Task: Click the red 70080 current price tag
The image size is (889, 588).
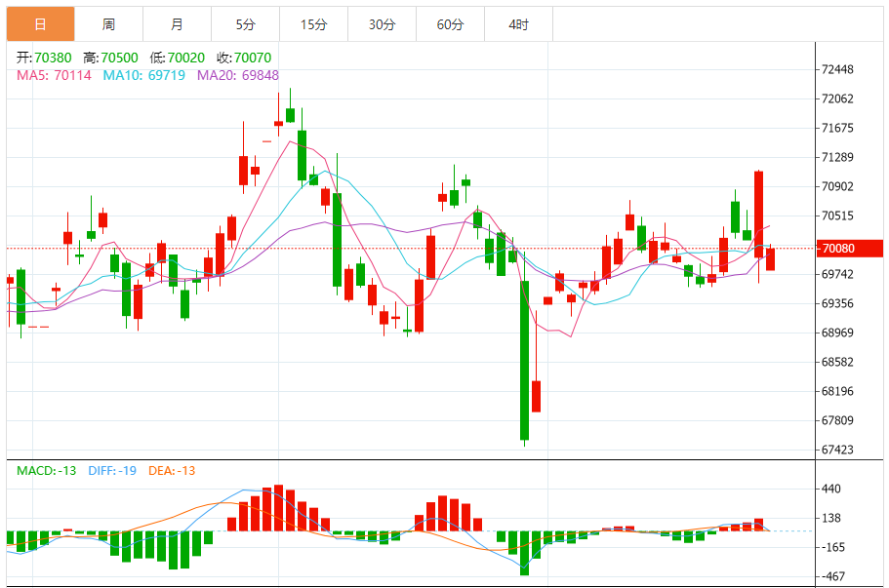Action: pos(851,249)
